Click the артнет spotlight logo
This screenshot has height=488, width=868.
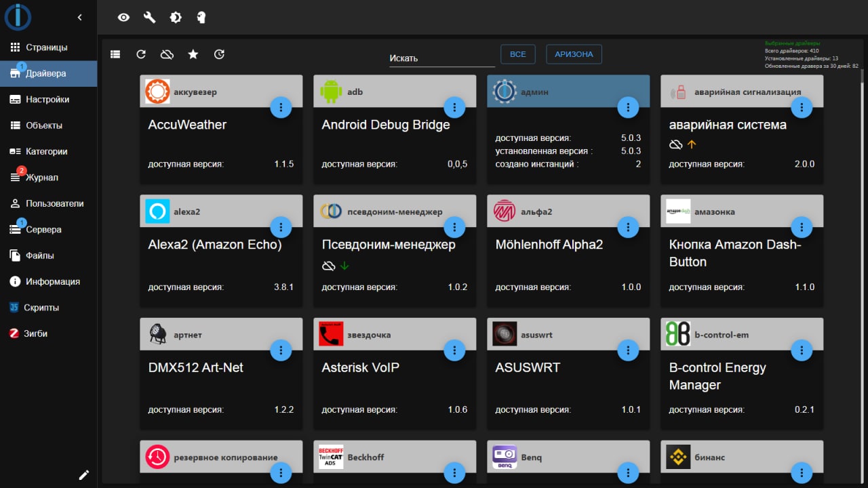tap(157, 334)
